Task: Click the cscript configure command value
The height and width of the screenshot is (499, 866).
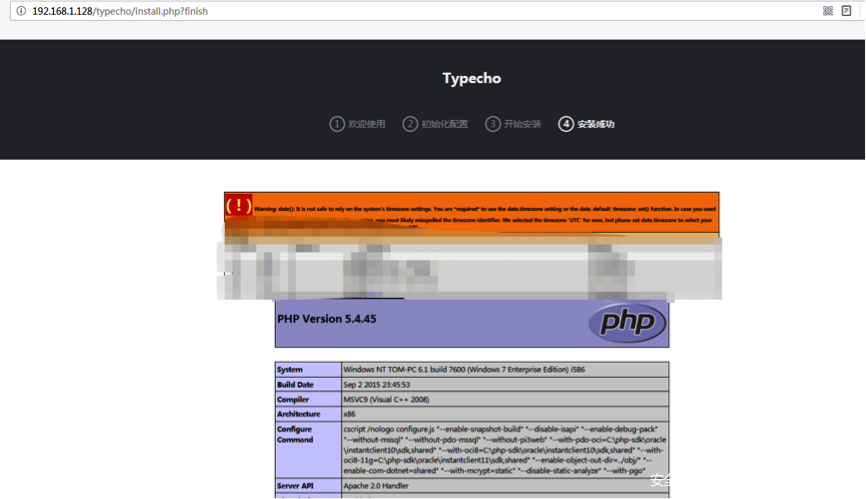Action: tap(505, 450)
